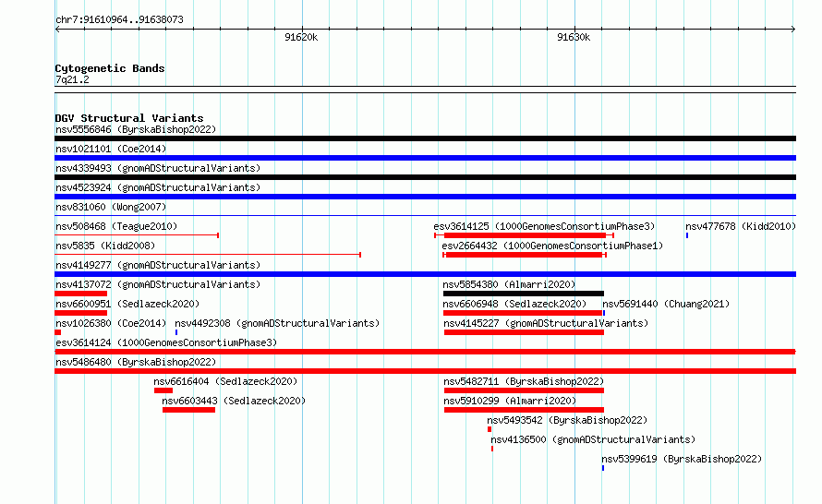Screen dimensions: 822x504
Task: Click the blue bar under nsv1021101
Action: pos(425,158)
